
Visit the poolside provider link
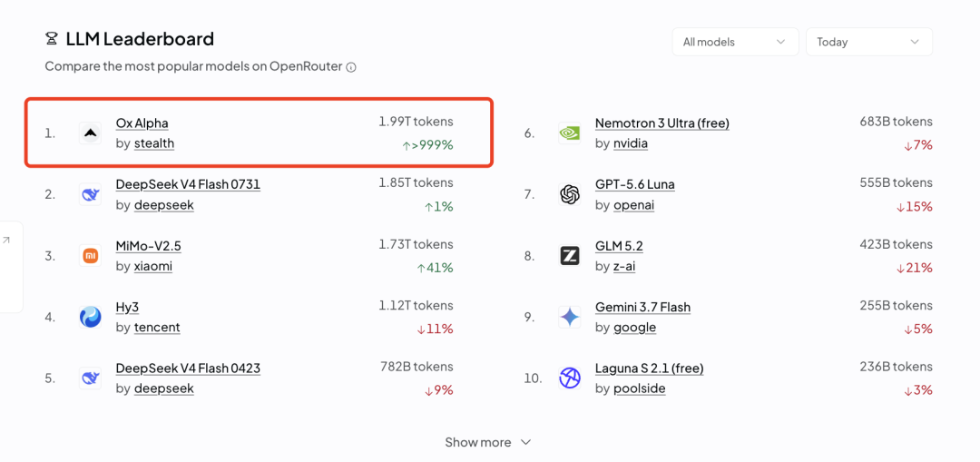tap(640, 388)
